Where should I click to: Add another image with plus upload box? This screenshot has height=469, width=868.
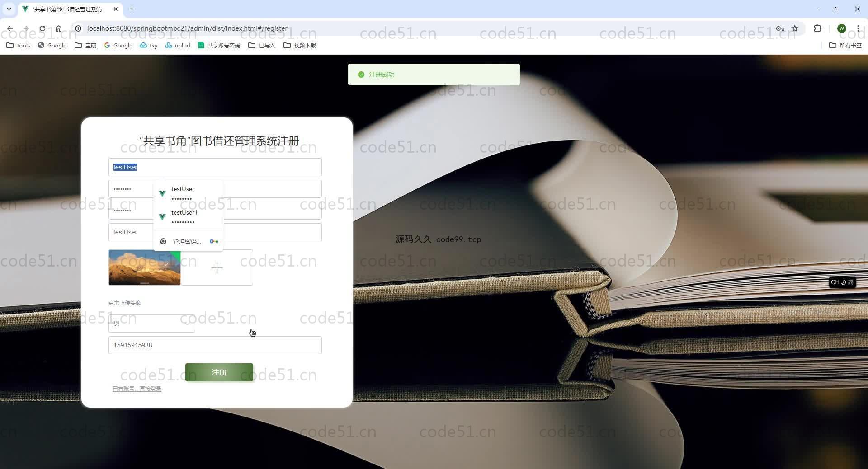tap(217, 268)
